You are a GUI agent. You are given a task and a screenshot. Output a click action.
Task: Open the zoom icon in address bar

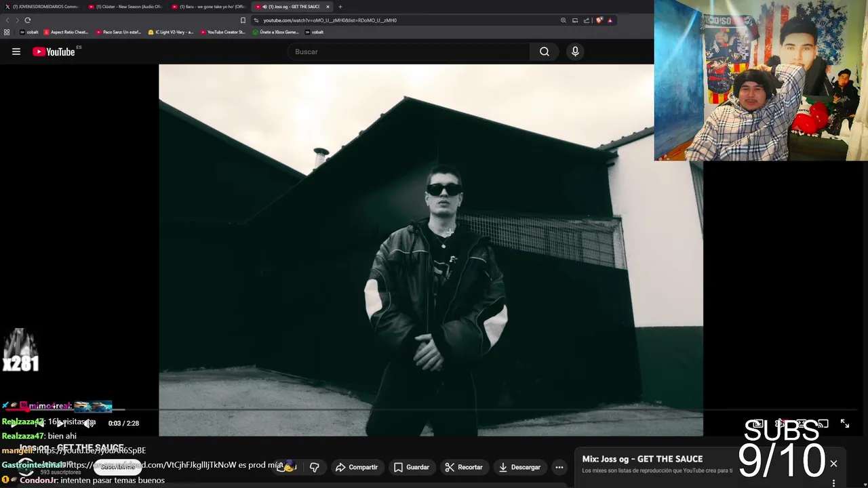click(563, 20)
